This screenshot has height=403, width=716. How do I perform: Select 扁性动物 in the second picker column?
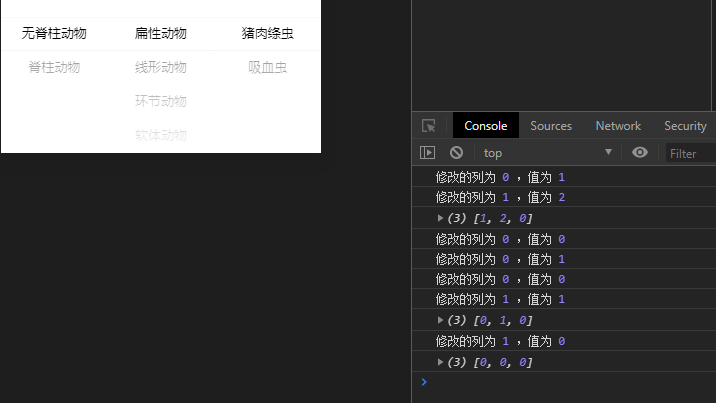pos(161,33)
